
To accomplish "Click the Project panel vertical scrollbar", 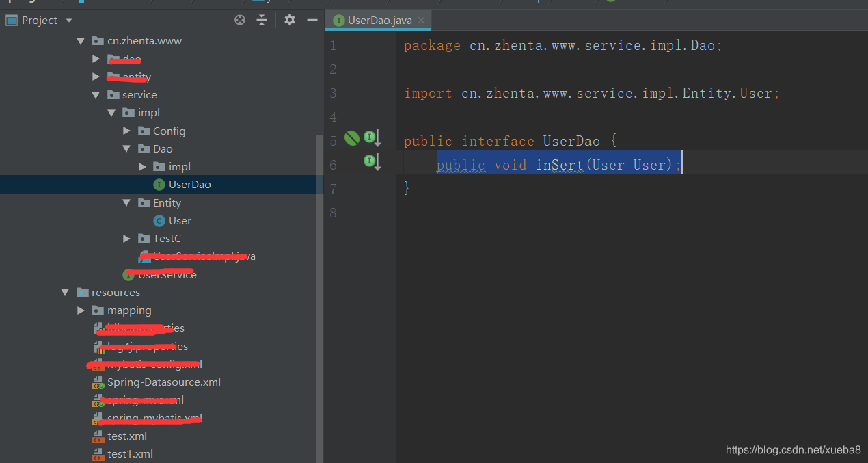I will [x=319, y=297].
